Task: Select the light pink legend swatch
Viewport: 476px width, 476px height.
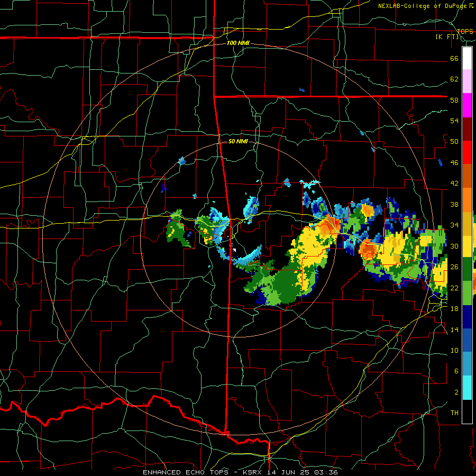Action: click(467, 81)
